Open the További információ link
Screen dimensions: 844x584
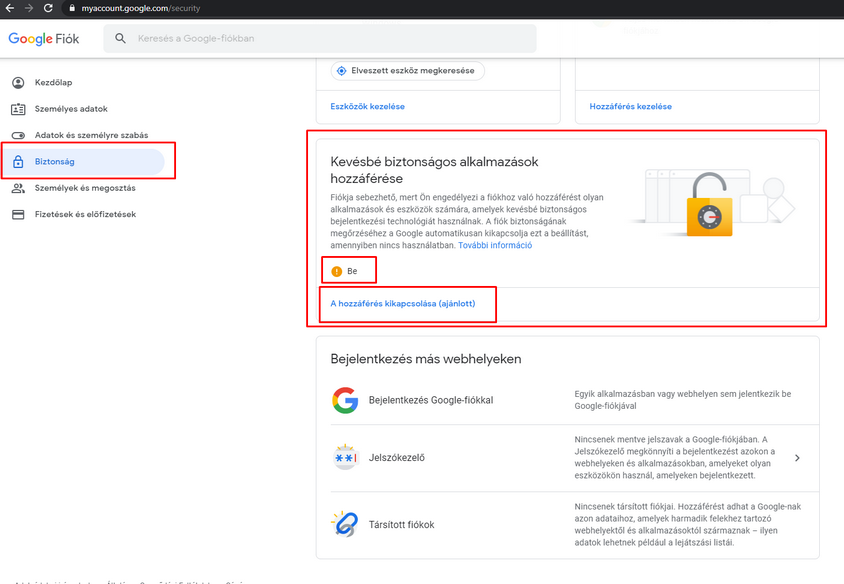point(495,245)
